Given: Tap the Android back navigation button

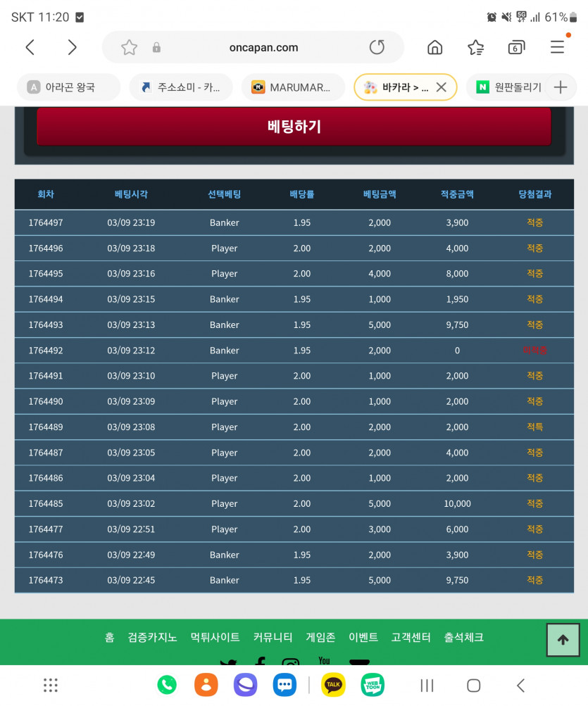Looking at the screenshot, I should (521, 686).
